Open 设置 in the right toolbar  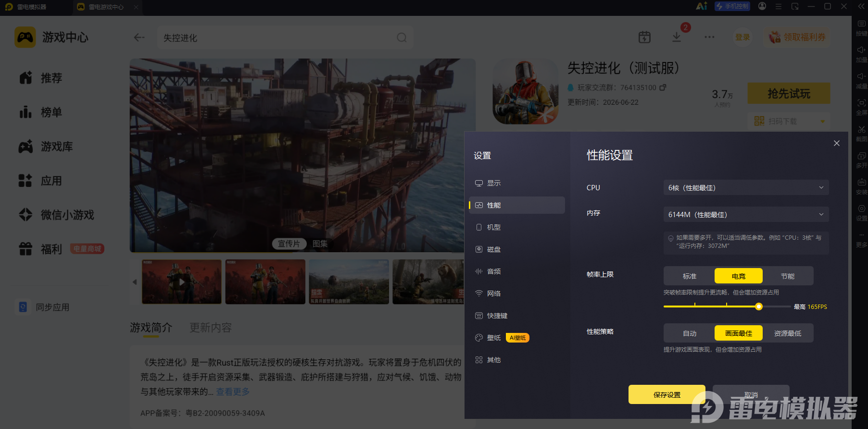[861, 213]
